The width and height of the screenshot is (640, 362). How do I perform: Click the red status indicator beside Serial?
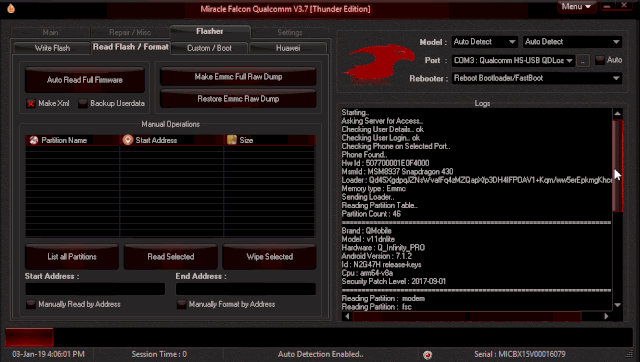(427, 355)
